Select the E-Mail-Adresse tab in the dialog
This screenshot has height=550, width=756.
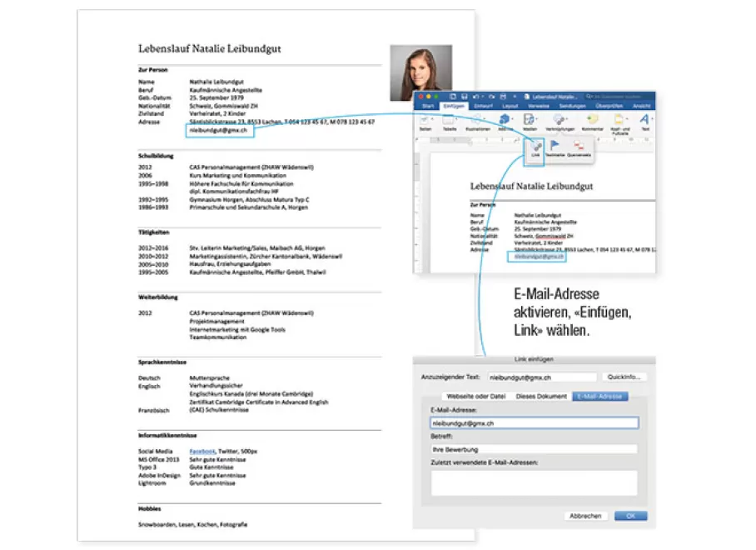(x=599, y=397)
